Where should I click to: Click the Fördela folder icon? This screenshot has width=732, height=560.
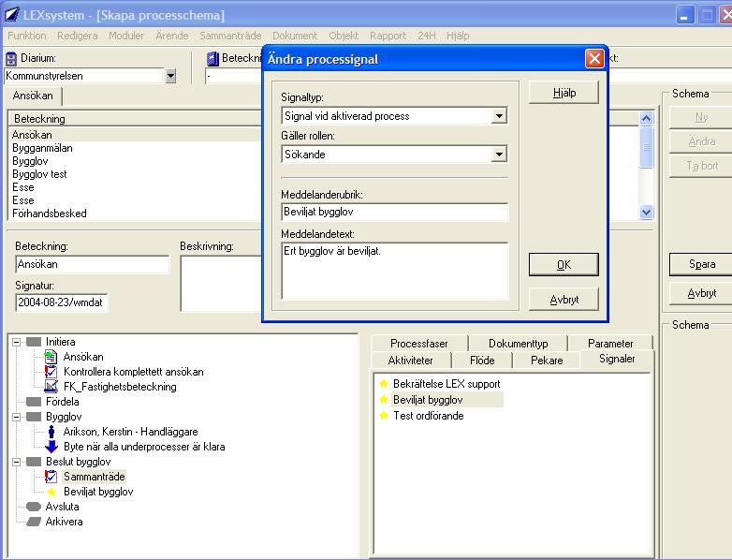[x=34, y=402]
